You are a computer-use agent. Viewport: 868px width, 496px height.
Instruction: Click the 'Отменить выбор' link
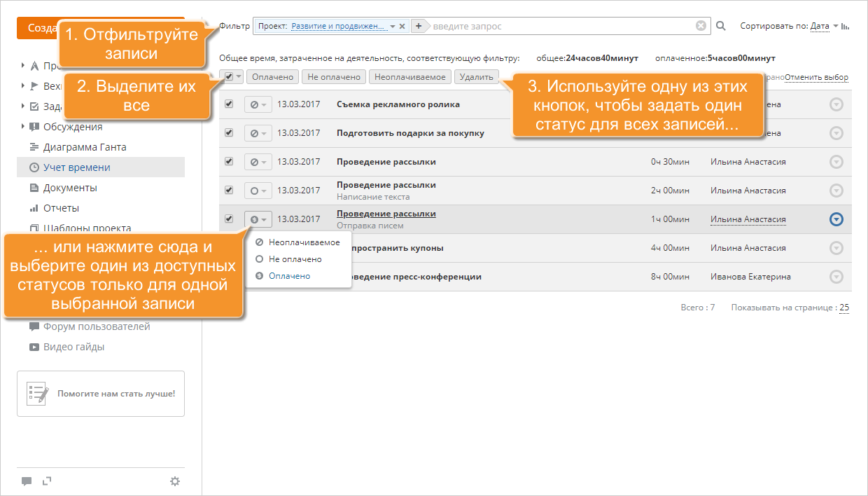[x=816, y=77]
